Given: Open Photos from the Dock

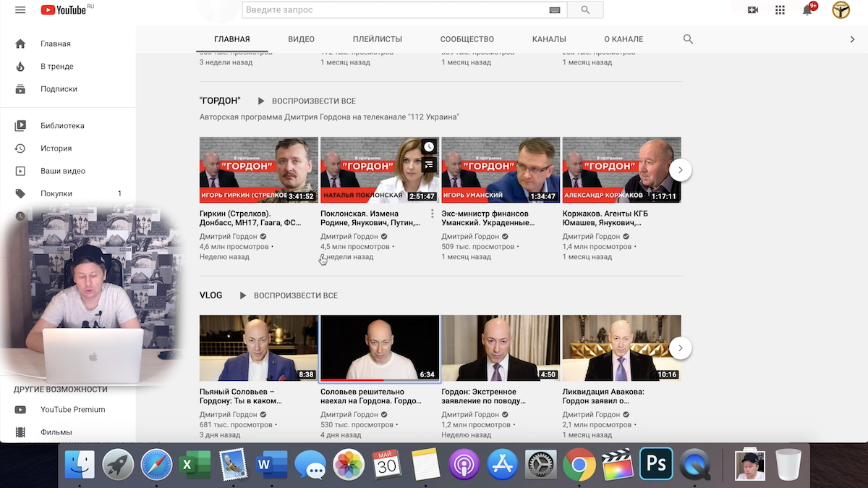Looking at the screenshot, I should click(349, 464).
